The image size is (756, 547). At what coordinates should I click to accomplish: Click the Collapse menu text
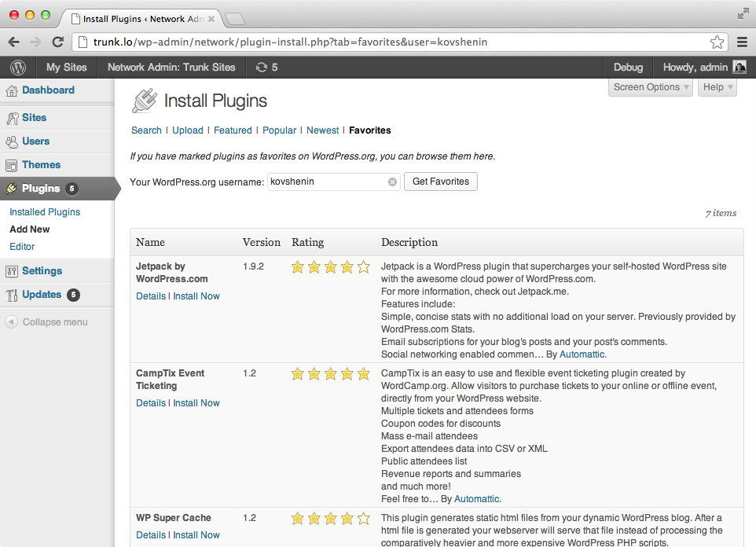pyautogui.click(x=55, y=322)
